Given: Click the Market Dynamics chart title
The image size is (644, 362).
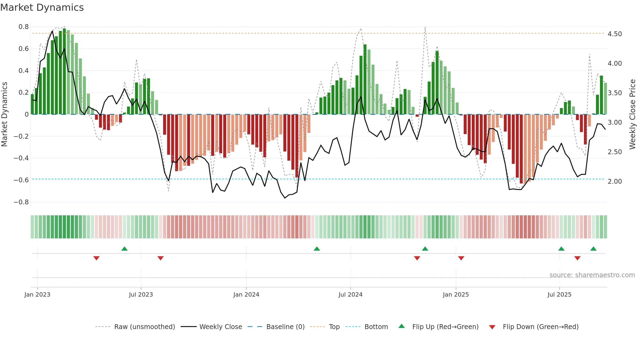Looking at the screenshot, I should pos(42,8).
